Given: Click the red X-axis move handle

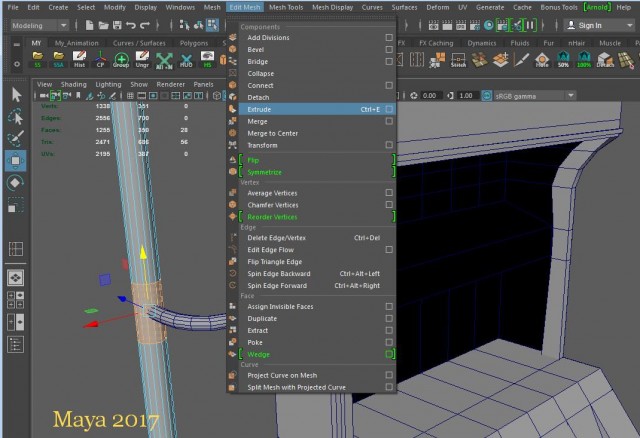Looking at the screenshot, I should (91, 325).
